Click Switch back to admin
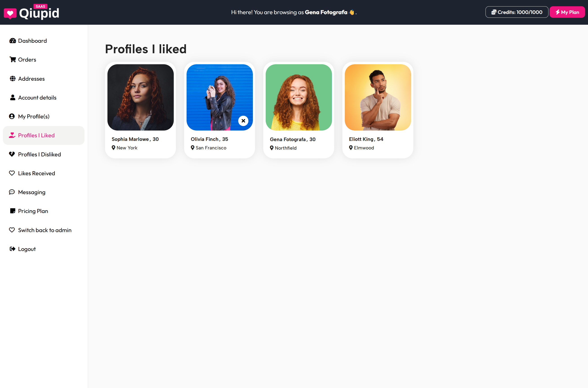Viewport: 588px width, 388px height. tap(45, 230)
